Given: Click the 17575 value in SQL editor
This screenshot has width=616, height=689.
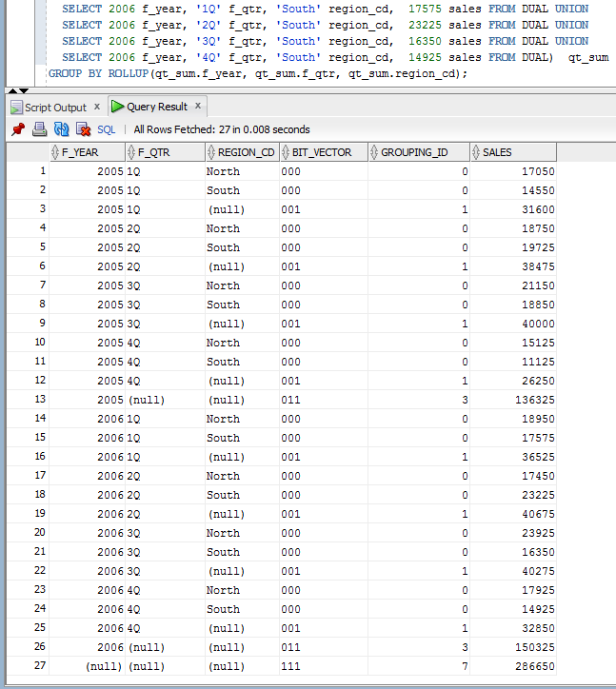Looking at the screenshot, I should click(x=425, y=9).
